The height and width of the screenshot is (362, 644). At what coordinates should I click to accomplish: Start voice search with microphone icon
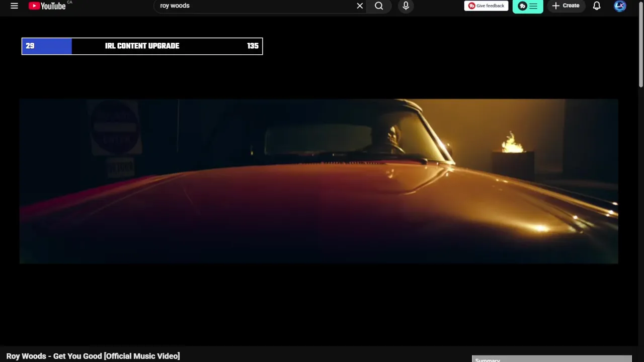point(406,6)
